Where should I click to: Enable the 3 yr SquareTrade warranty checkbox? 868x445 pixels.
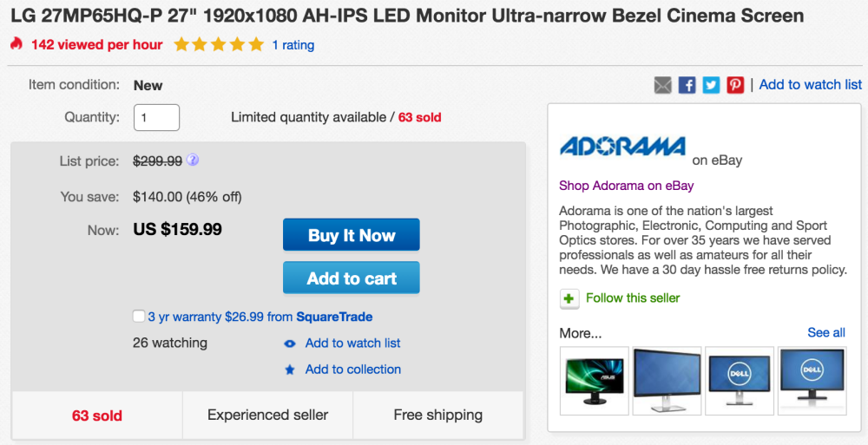(x=139, y=317)
